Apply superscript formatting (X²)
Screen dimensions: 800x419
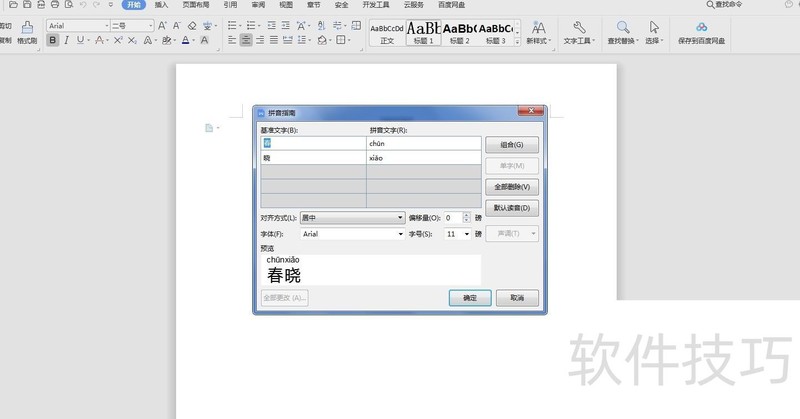118,40
